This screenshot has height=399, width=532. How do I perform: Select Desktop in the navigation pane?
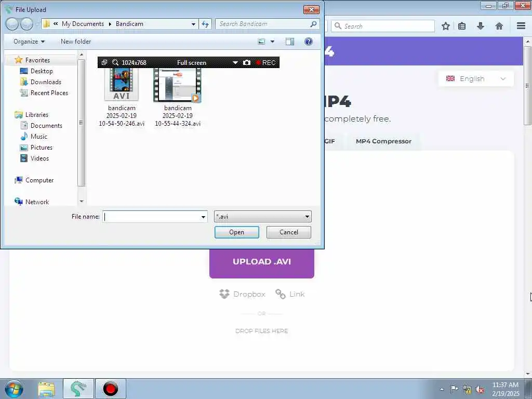point(42,71)
